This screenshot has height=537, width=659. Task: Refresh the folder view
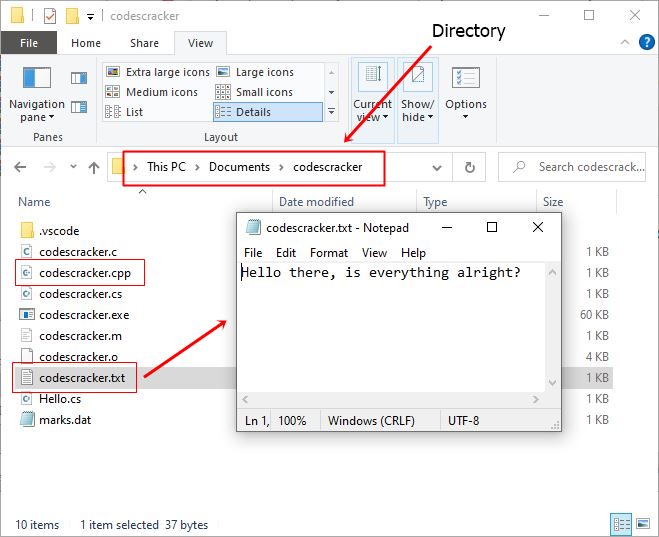tap(469, 168)
